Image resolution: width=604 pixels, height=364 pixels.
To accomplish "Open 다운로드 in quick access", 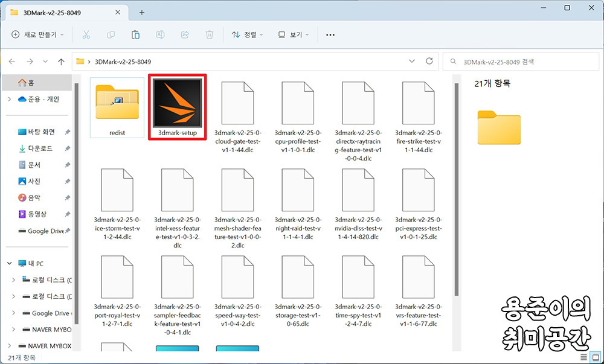I will [x=37, y=148].
